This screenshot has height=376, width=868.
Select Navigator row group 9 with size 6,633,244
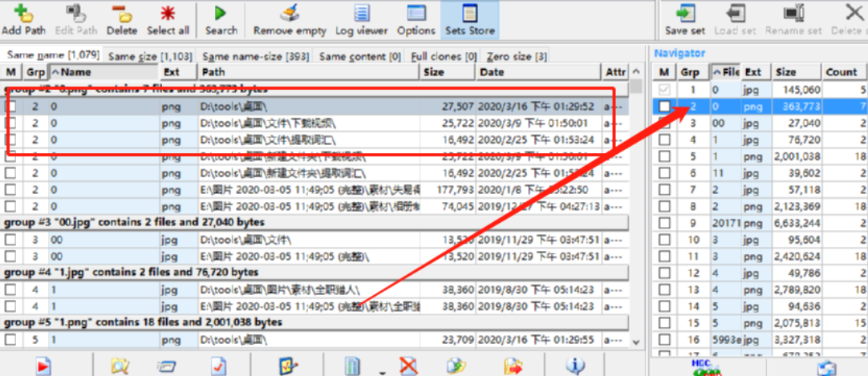(x=760, y=224)
